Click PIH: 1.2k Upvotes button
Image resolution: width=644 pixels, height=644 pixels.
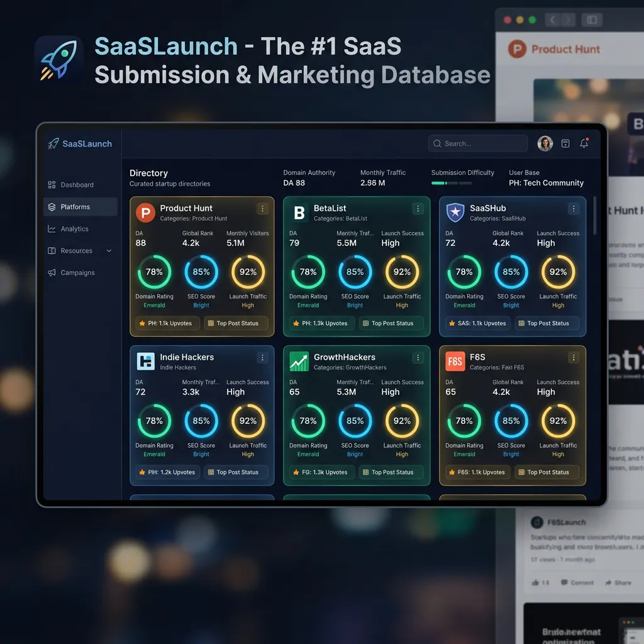pos(167,472)
